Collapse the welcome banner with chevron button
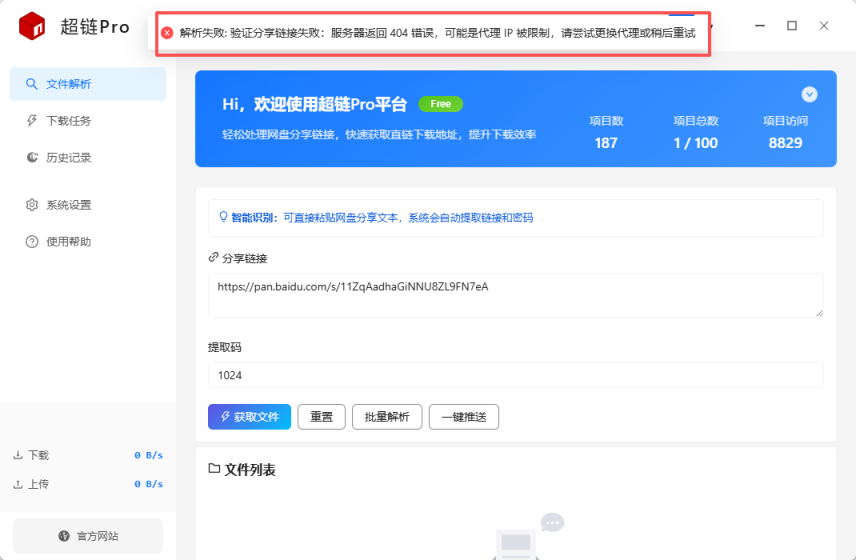This screenshot has width=856, height=560. (809, 94)
